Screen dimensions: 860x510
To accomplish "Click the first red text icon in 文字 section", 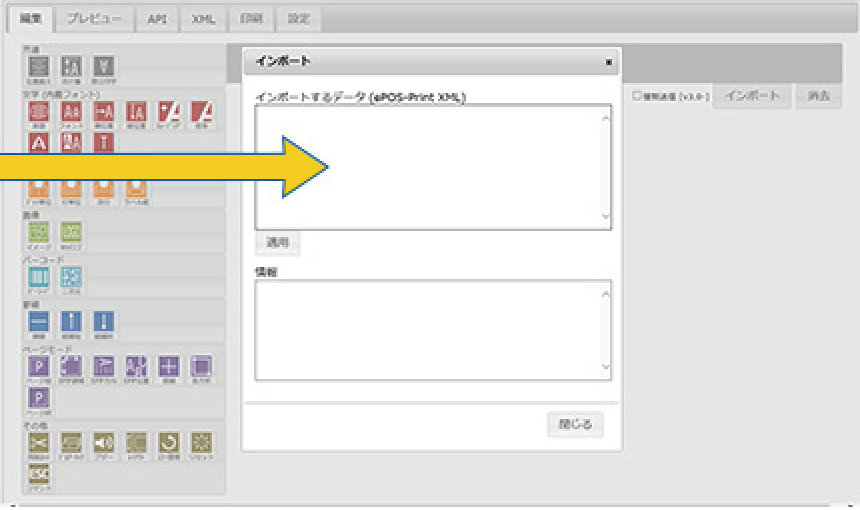I will 39,112.
